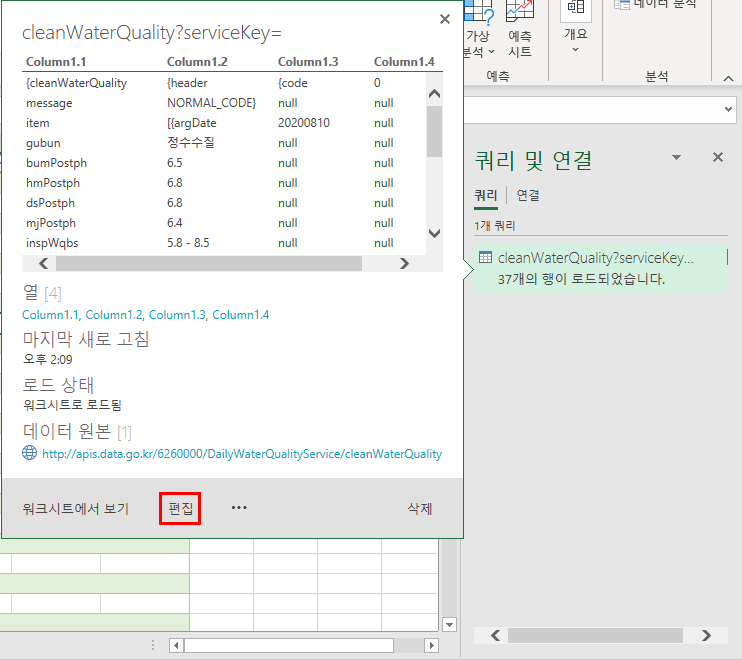Switch to the 쿼리 tab
This screenshot has height=660, width=742.
click(486, 195)
